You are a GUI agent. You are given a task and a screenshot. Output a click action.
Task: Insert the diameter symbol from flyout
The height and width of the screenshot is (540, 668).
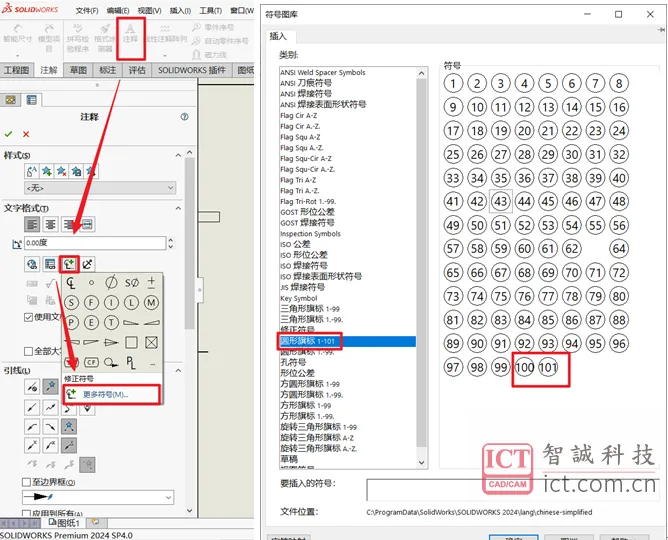pos(111,282)
